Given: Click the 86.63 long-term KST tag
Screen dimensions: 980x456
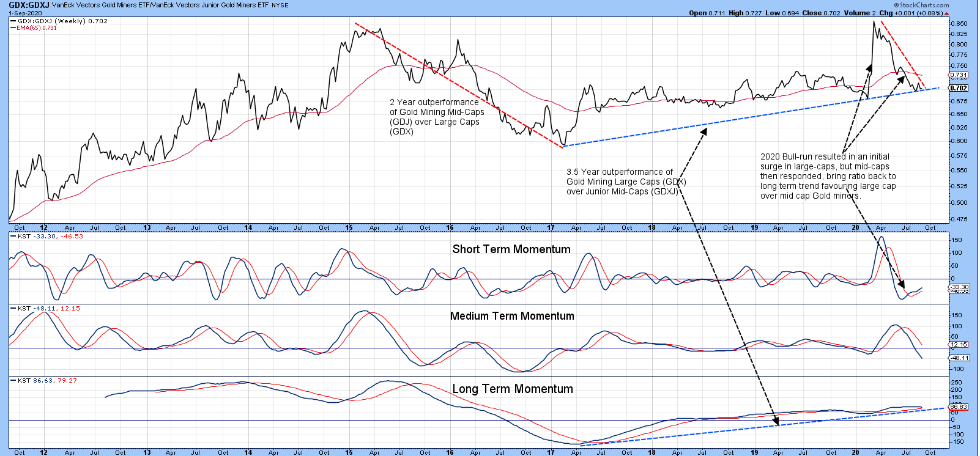Looking at the screenshot, I should click(959, 406).
